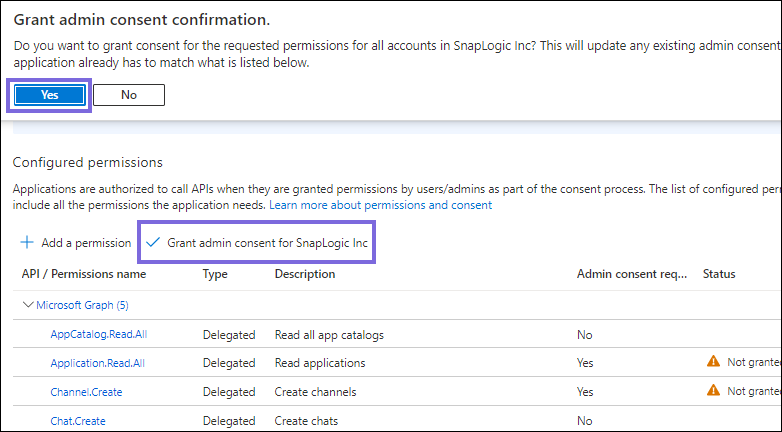Grant admin consent for SnapLogic Inc
Viewport: 782px width, 432px height.
tap(257, 243)
